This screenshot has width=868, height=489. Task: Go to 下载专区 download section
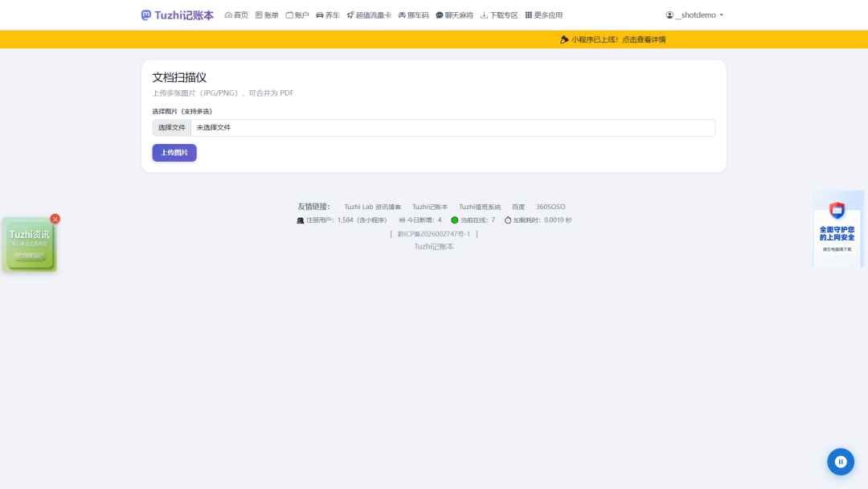coord(499,15)
